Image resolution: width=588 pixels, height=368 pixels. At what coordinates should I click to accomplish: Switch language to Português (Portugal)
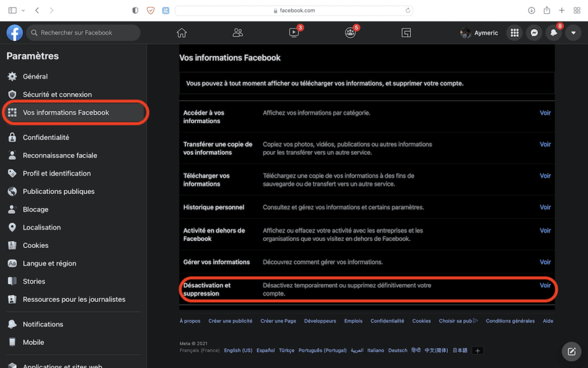tap(323, 350)
